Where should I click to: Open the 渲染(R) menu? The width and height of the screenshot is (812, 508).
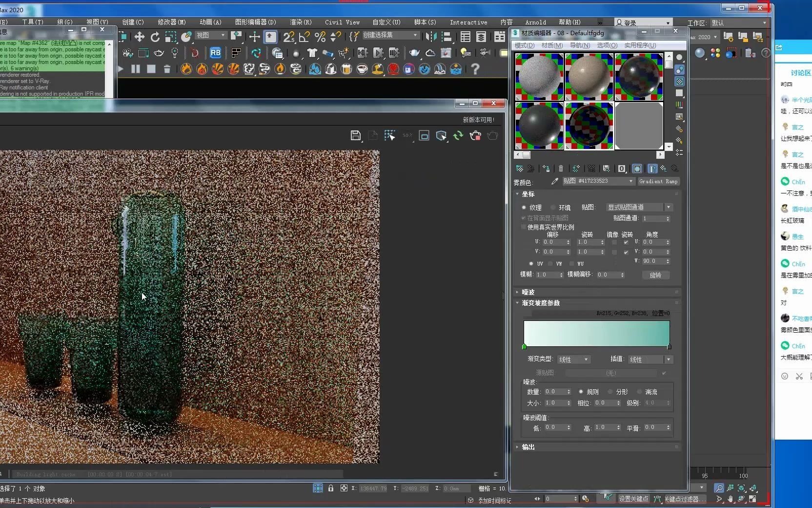coord(301,22)
